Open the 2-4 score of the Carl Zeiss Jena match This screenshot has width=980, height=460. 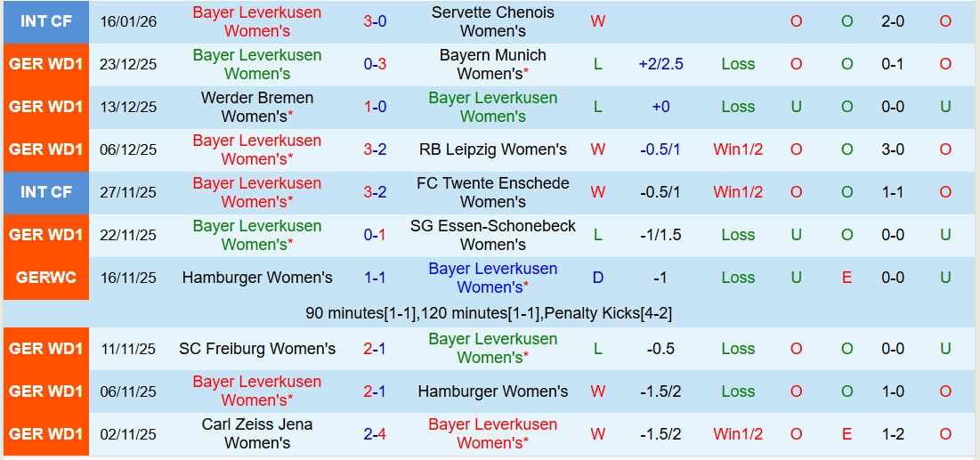click(x=374, y=434)
